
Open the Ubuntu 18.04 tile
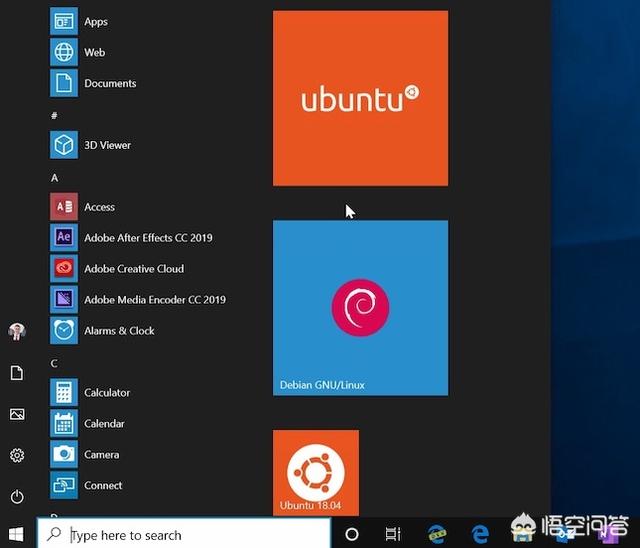click(x=316, y=472)
